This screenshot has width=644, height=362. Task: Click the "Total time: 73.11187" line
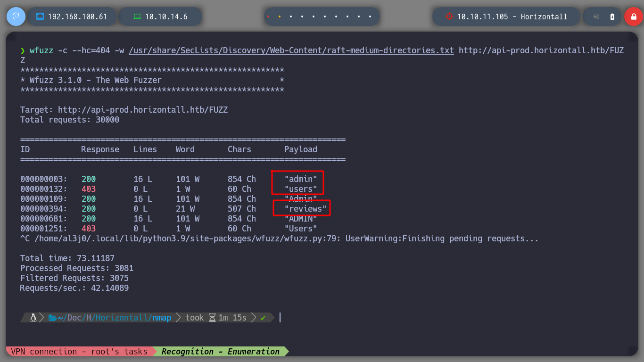[x=67, y=258]
